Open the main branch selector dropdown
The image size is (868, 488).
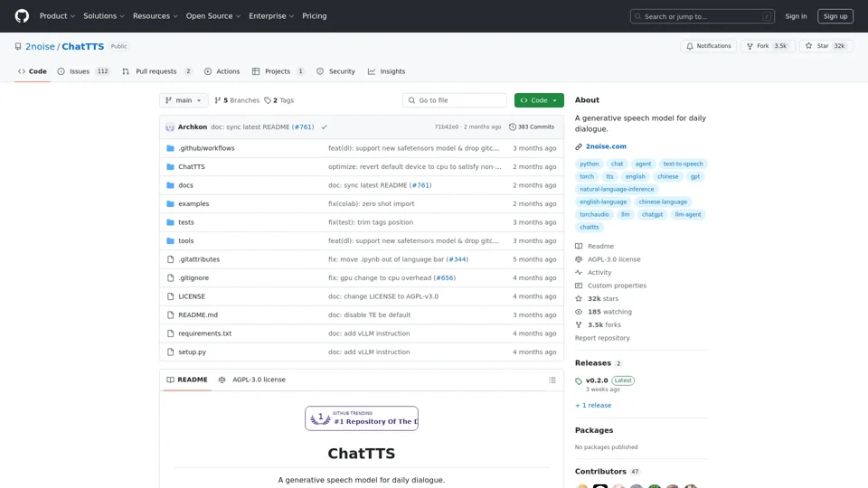pyautogui.click(x=184, y=100)
